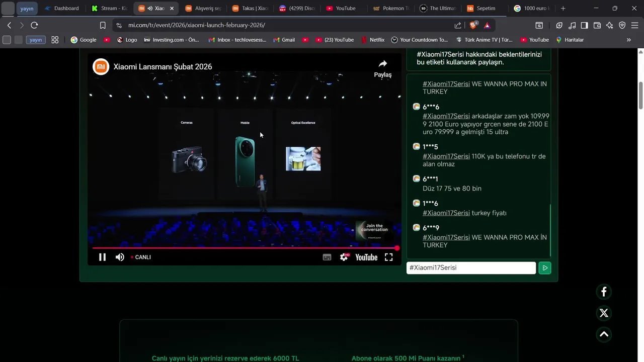Open the yayın bookmark folder
This screenshot has width=644, height=362.
(36, 40)
